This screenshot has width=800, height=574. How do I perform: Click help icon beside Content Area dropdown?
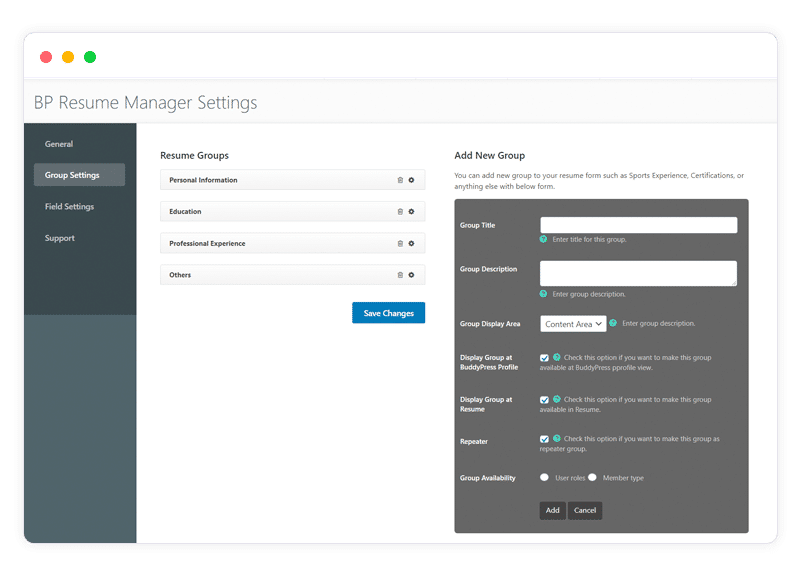613,323
